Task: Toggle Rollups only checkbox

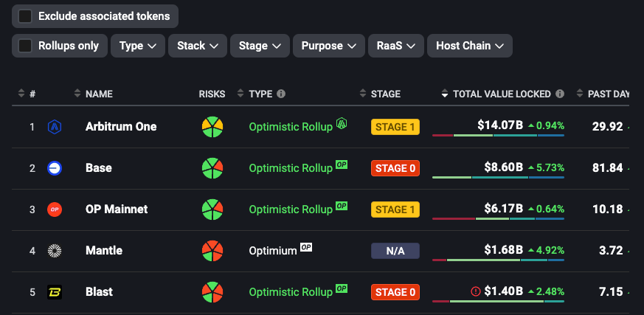Action: click(26, 46)
